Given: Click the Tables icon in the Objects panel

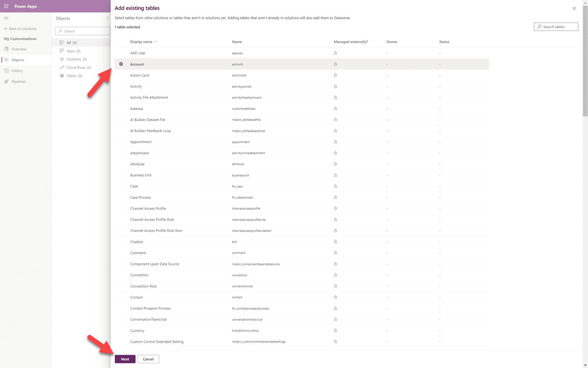Looking at the screenshot, I should (61, 75).
